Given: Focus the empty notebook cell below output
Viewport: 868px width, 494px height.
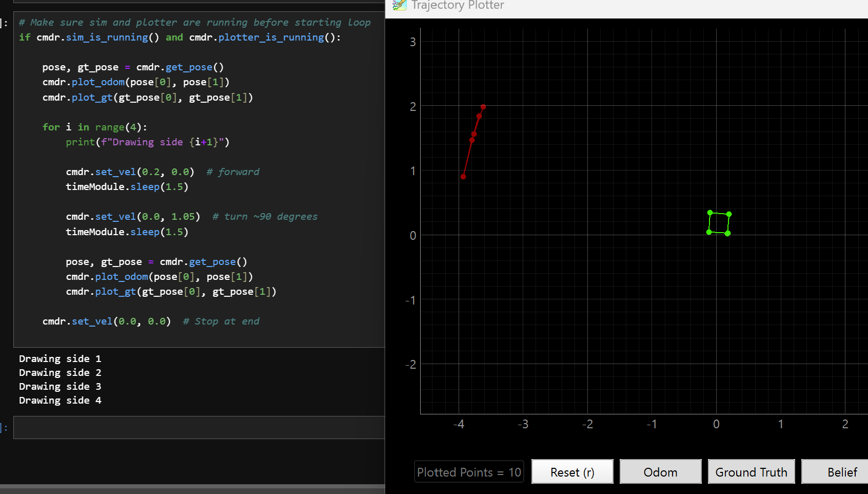Looking at the screenshot, I should tap(199, 427).
